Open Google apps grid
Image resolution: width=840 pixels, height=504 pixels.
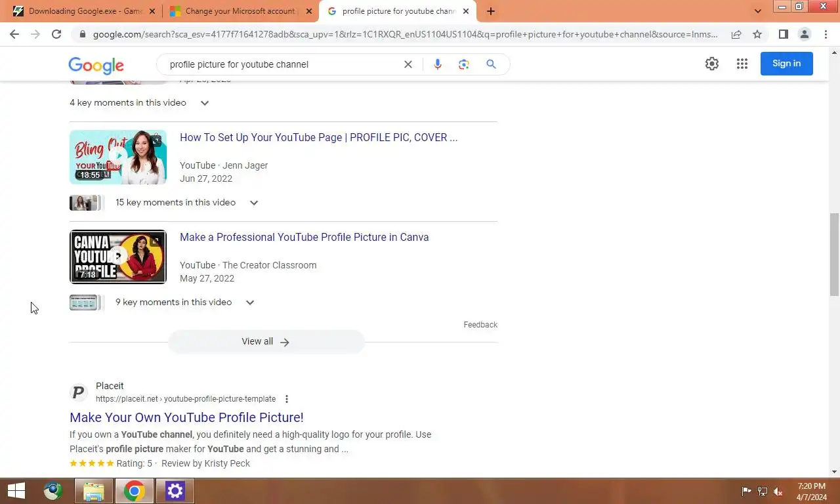pos(742,64)
